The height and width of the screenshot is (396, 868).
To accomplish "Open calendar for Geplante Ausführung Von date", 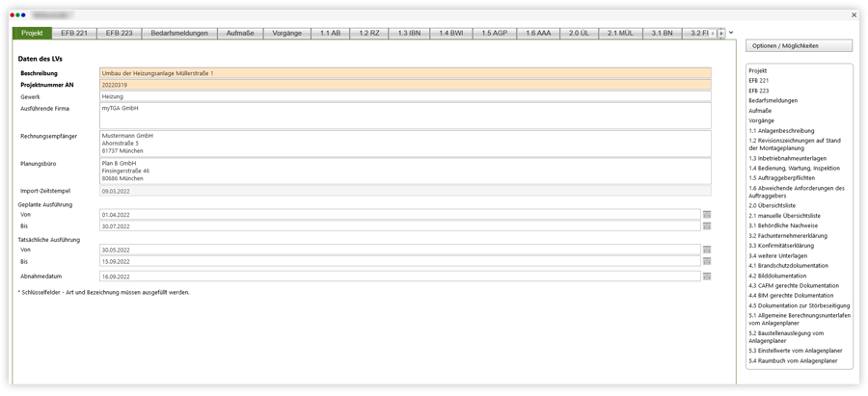I will 707,214.
